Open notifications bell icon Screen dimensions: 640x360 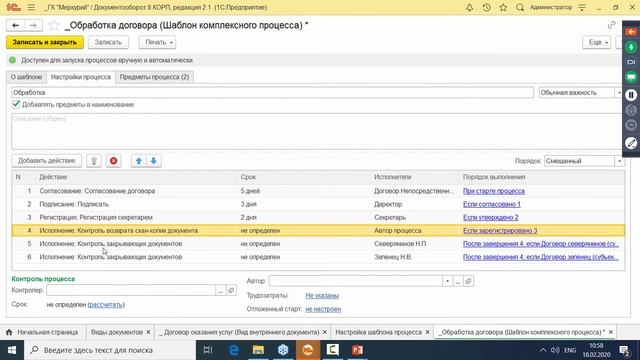[x=469, y=7]
